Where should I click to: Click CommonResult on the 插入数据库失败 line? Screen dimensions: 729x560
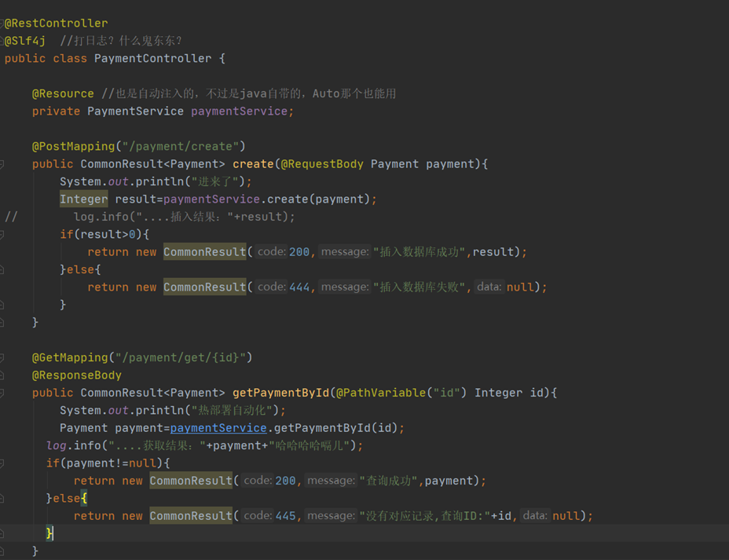click(x=204, y=287)
